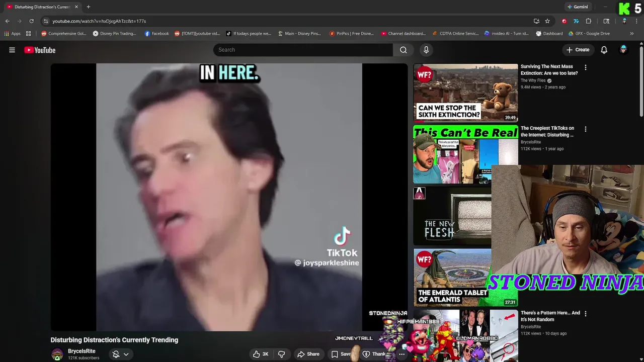Open the If todays people we... bookmark
Screen dimensions: 644x362
249,34
